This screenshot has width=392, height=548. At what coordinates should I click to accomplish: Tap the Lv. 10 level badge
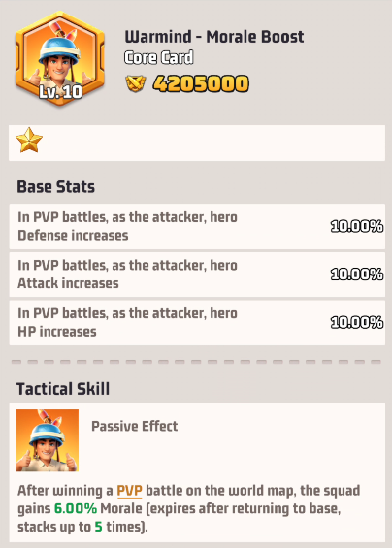(x=60, y=92)
